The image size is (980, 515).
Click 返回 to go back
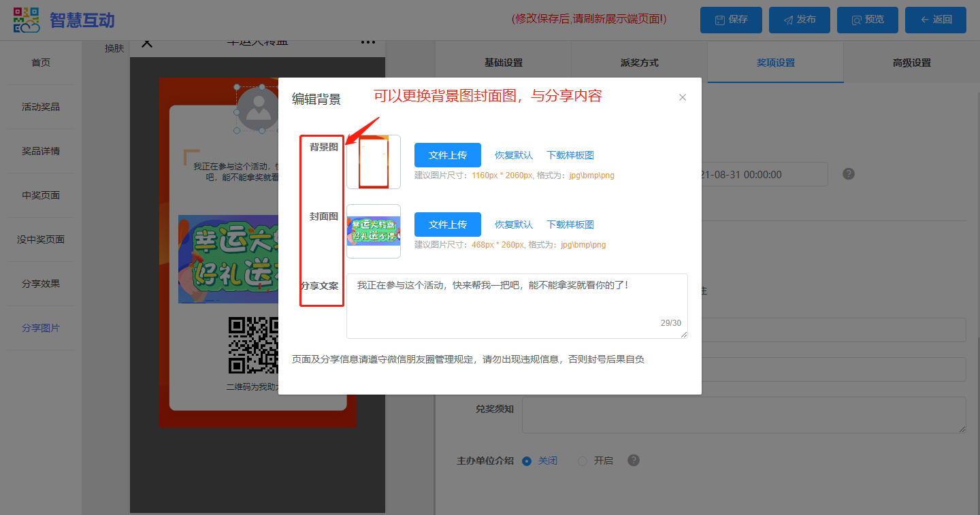pos(935,20)
